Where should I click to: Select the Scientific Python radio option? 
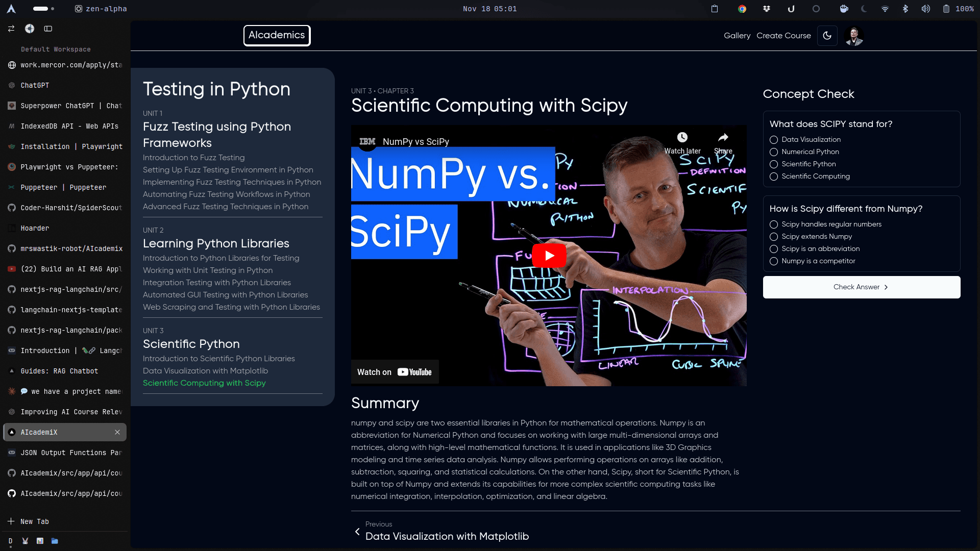pyautogui.click(x=774, y=164)
